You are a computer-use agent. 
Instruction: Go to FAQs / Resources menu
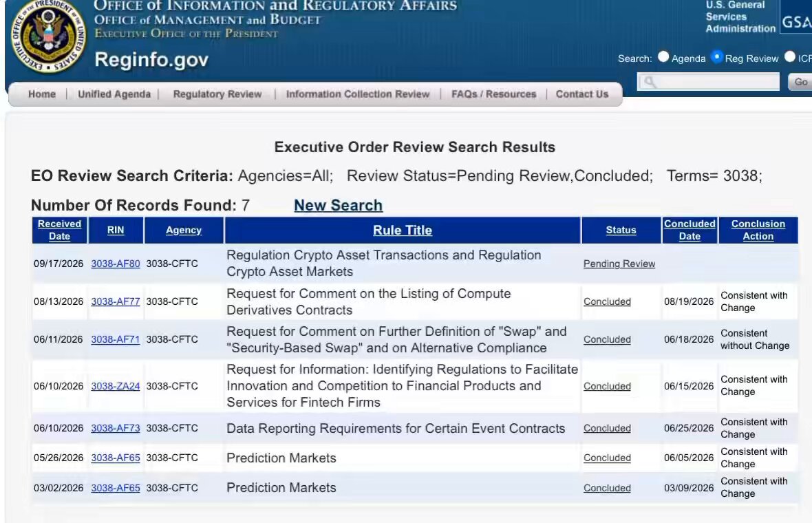(493, 94)
